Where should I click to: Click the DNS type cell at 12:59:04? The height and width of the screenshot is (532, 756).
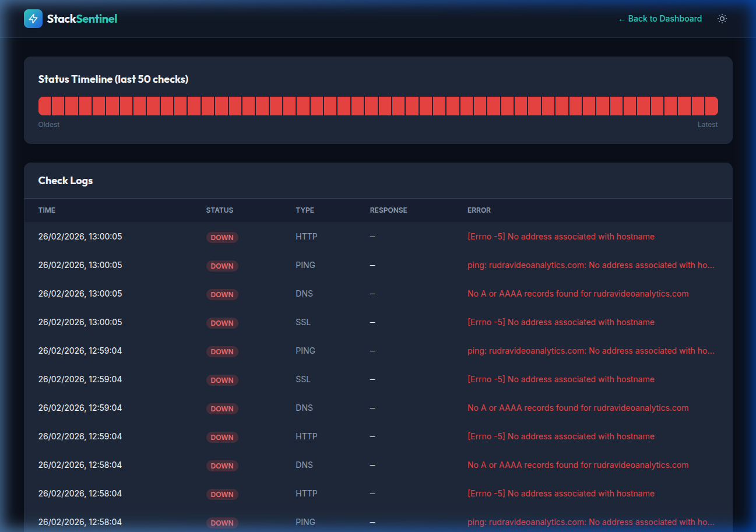[304, 408]
